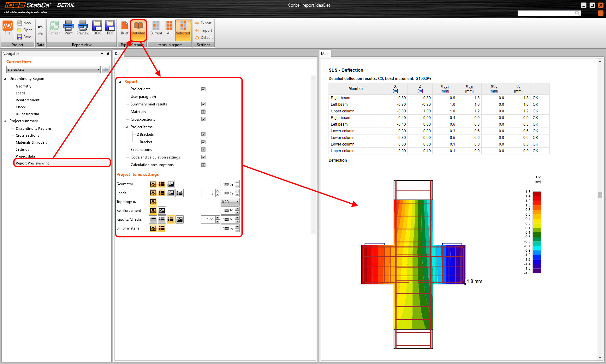Disable the 2 Brackets project item checkbox

click(203, 134)
